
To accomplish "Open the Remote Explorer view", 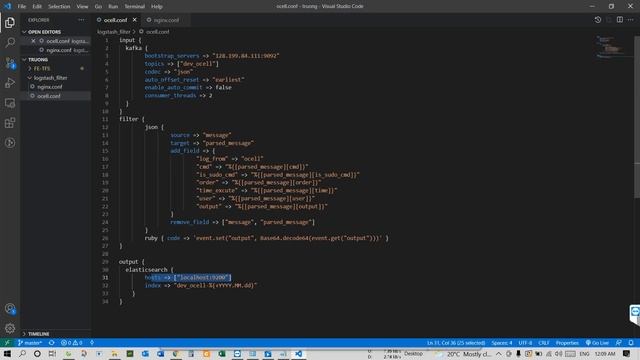I will coord(10,103).
